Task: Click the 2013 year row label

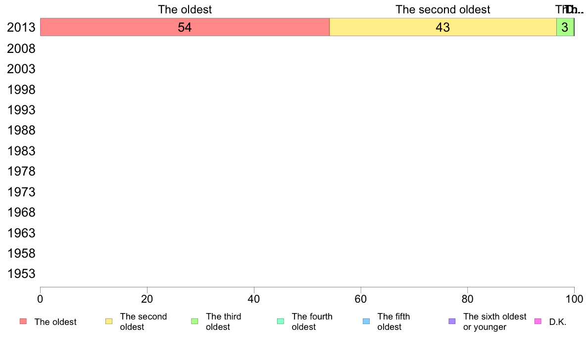Action: click(21, 27)
